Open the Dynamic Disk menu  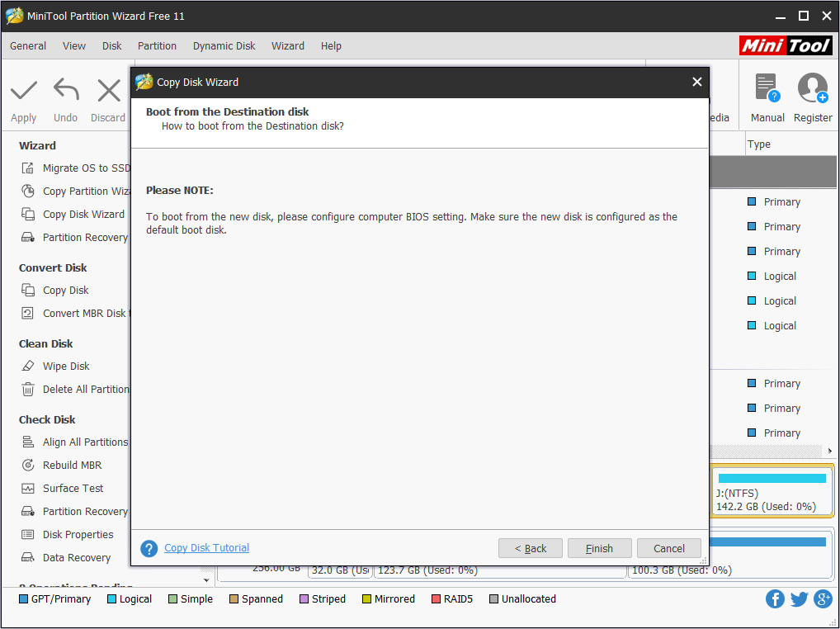coord(224,46)
